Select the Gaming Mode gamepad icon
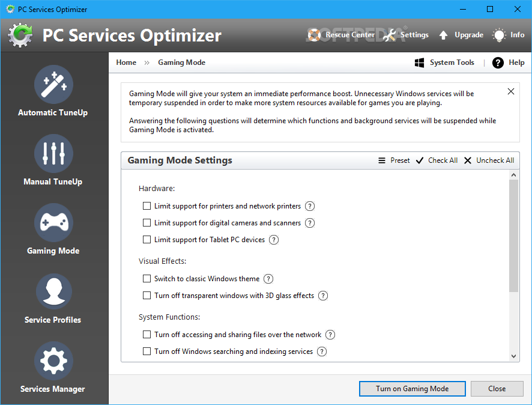The width and height of the screenshot is (532, 405). (x=53, y=223)
